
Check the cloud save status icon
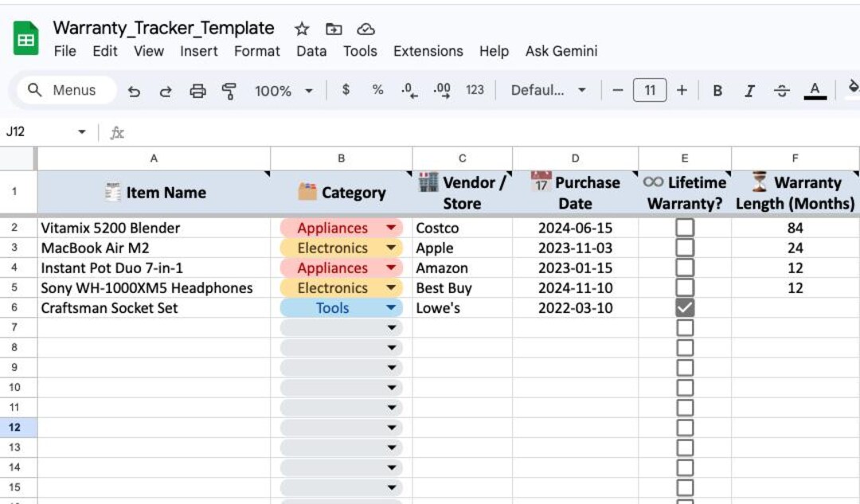click(x=365, y=29)
